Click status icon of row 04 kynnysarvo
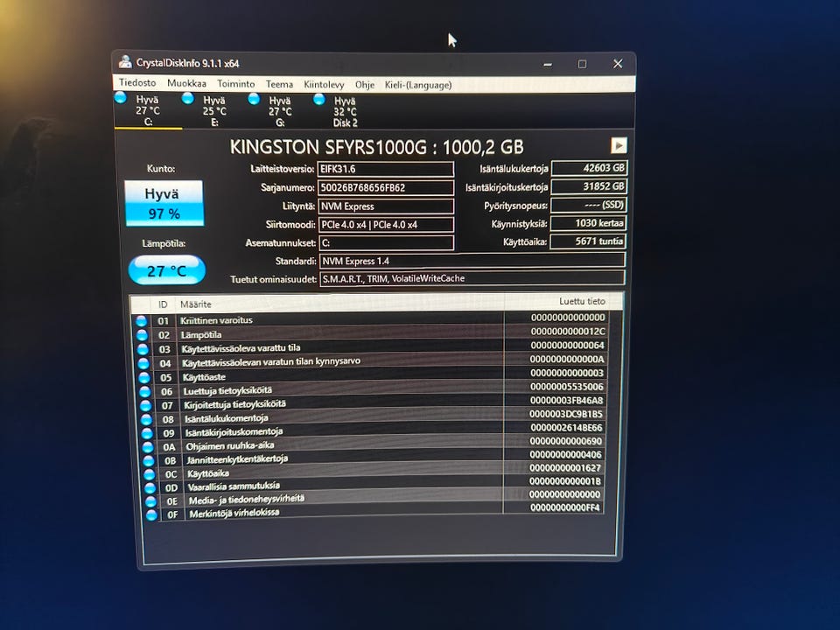This screenshot has height=630, width=840. (x=143, y=363)
